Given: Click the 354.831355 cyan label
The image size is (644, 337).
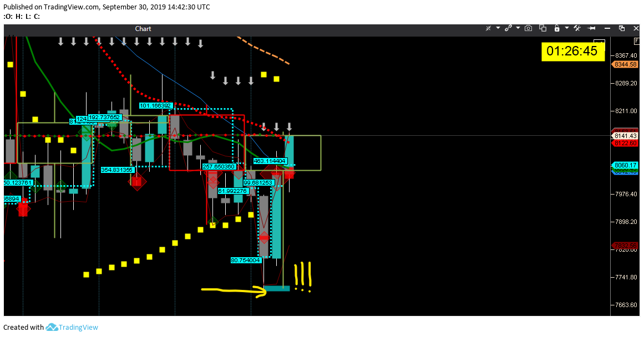Looking at the screenshot, I should 117,170.
